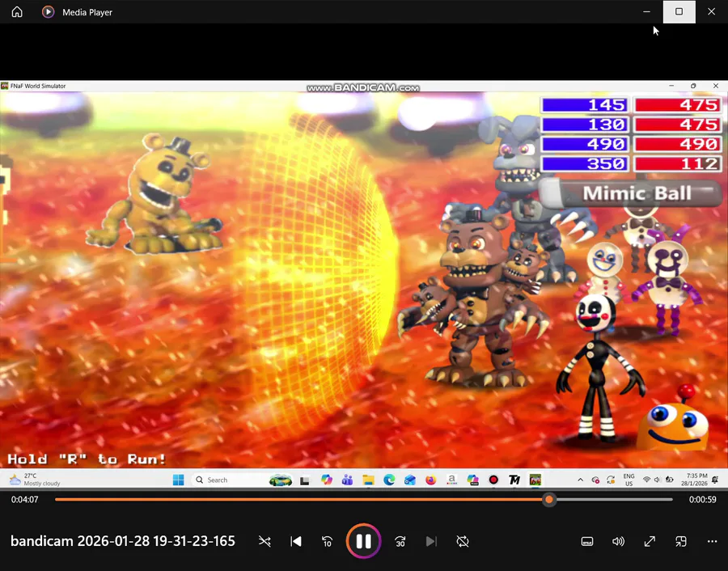Skip back 10 seconds
Image resolution: width=728 pixels, height=571 pixels.
[x=328, y=541]
